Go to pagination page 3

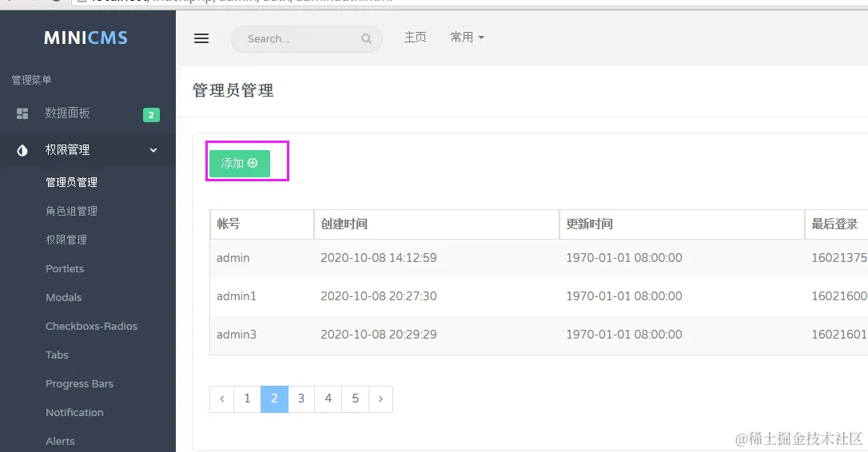[301, 398]
